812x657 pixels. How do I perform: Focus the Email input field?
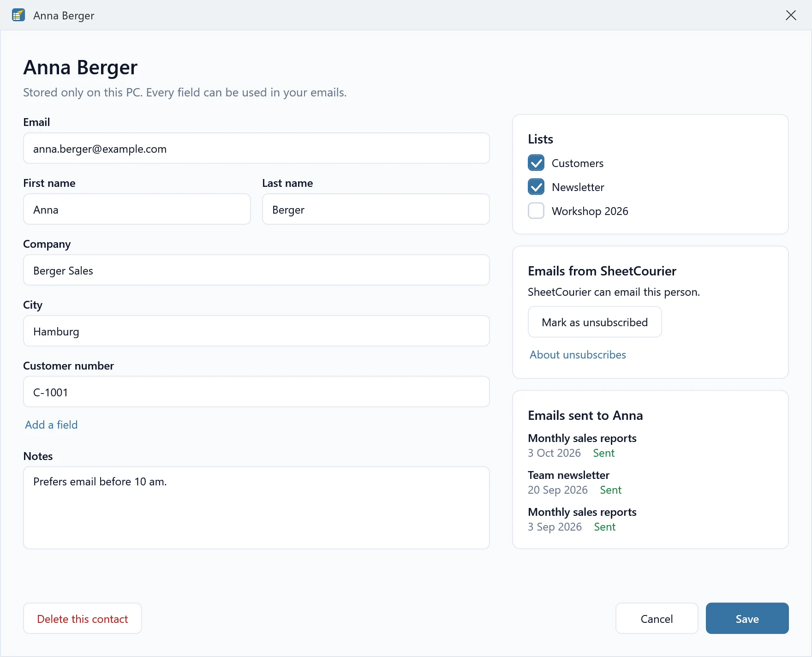pos(257,148)
